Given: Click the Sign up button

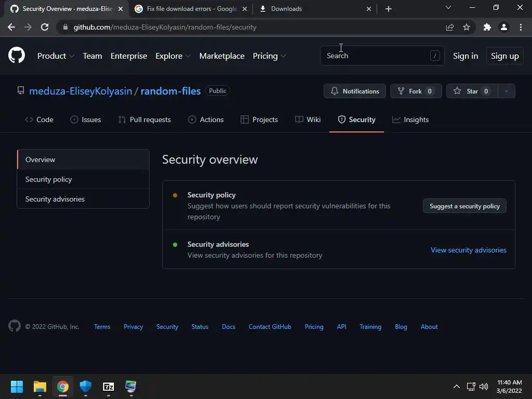Looking at the screenshot, I should click(504, 56).
